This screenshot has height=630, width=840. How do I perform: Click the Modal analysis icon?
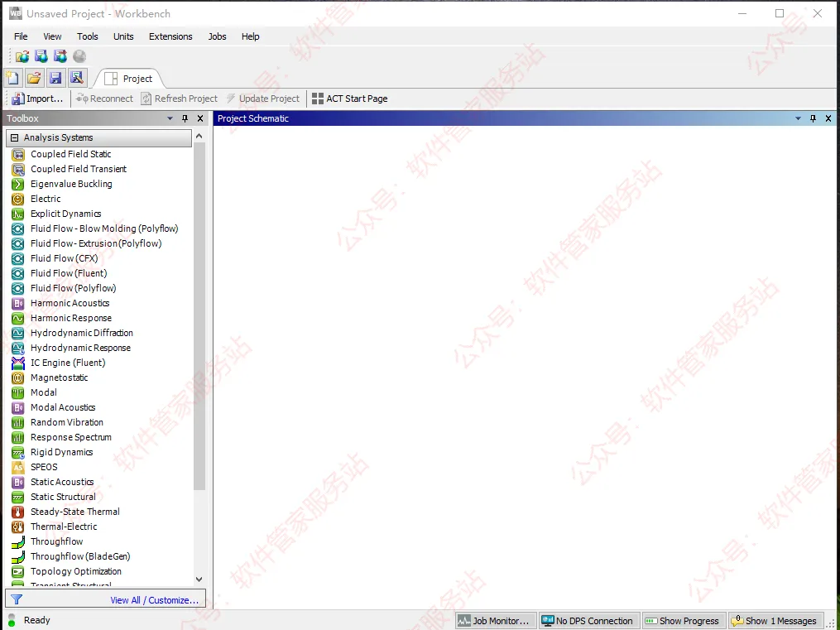pos(17,392)
